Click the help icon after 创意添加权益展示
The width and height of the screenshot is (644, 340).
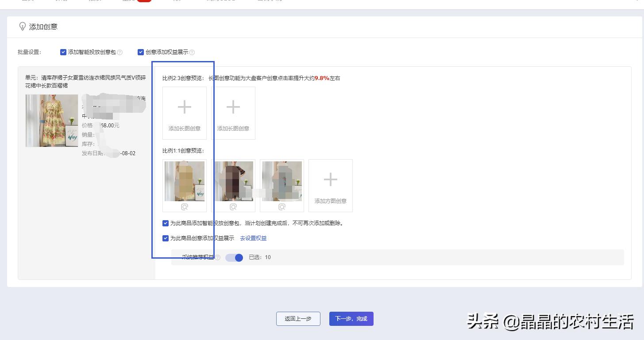coord(192,52)
